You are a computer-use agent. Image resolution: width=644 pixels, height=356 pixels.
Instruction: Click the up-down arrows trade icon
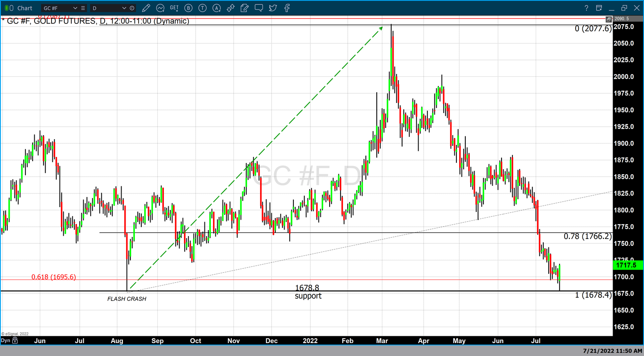click(x=231, y=8)
